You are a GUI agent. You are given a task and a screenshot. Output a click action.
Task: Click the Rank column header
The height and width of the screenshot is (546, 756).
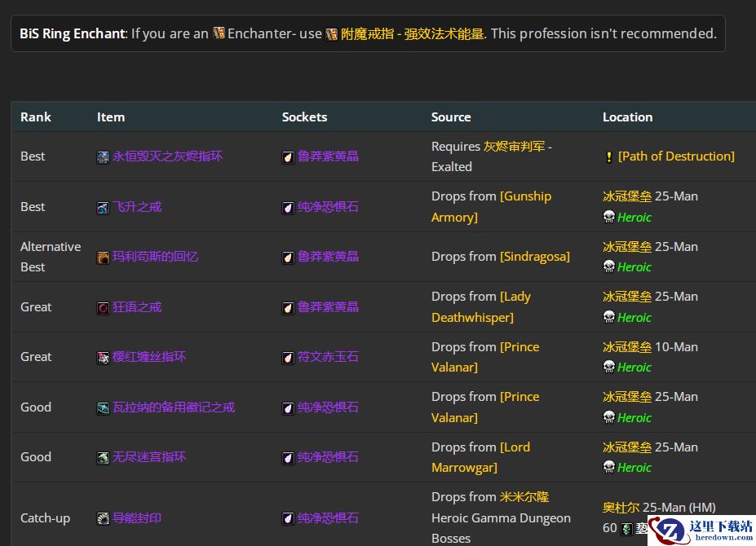pyautogui.click(x=36, y=117)
